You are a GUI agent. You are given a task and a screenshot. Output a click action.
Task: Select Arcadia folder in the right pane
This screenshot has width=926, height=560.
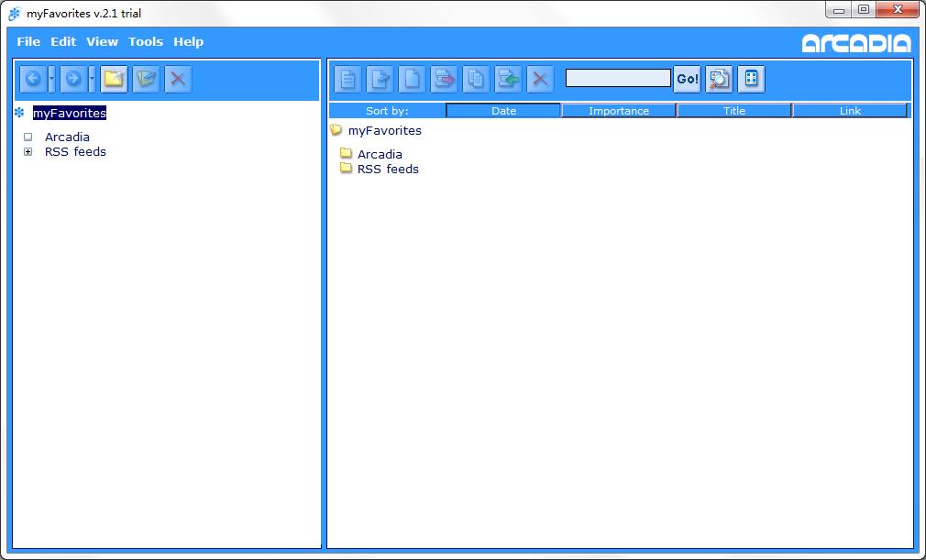(x=379, y=155)
